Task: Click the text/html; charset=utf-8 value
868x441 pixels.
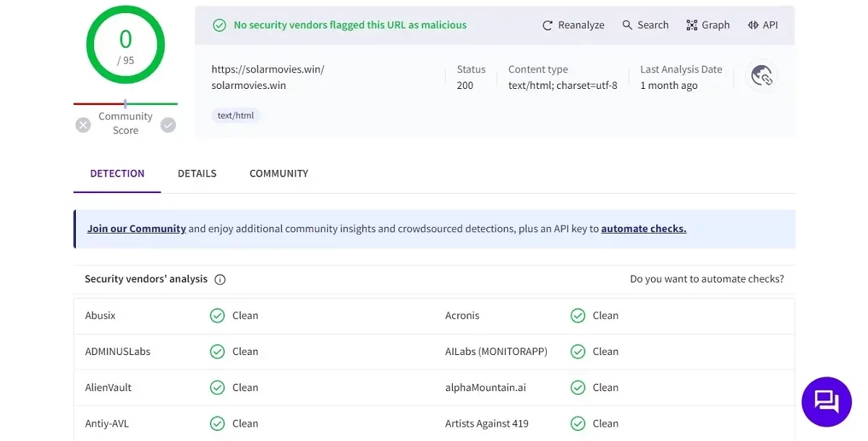Action: [563, 85]
